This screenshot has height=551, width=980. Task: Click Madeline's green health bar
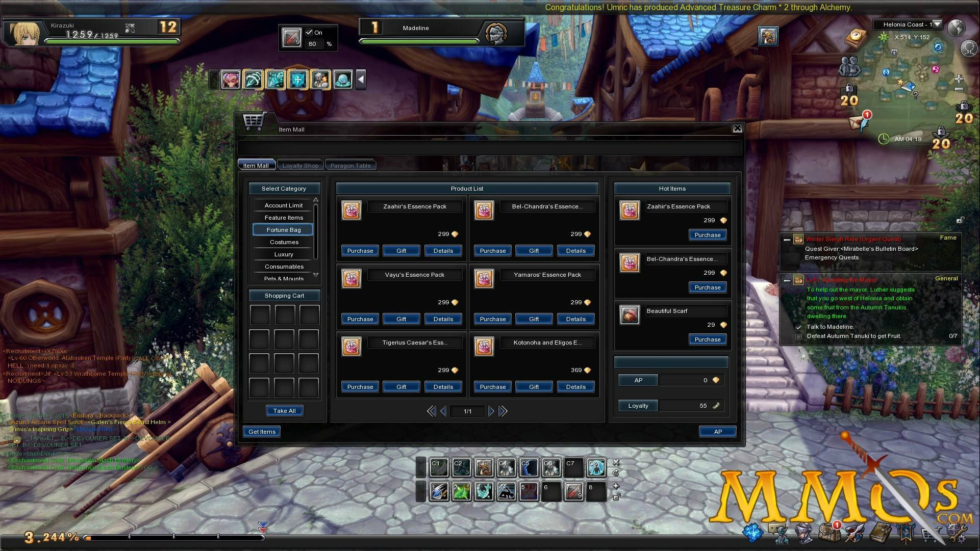point(419,41)
